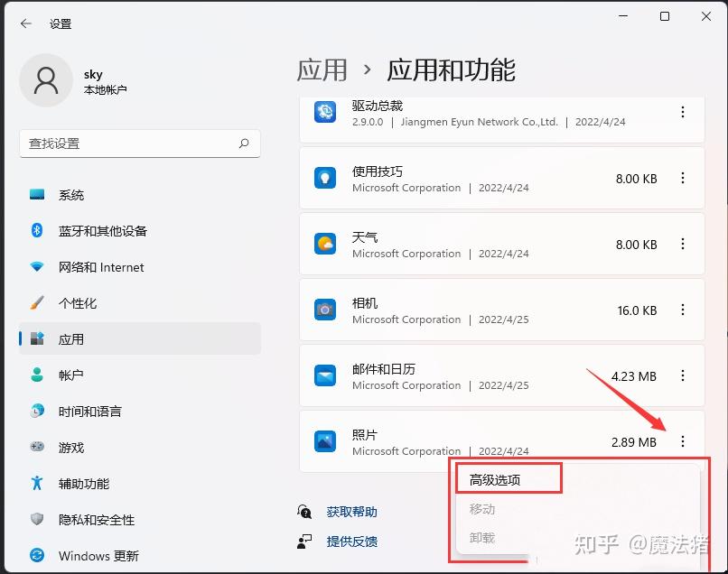Click the 邮件和日历 size 4.23 MB
Screen dimensions: 728x574
click(634, 376)
